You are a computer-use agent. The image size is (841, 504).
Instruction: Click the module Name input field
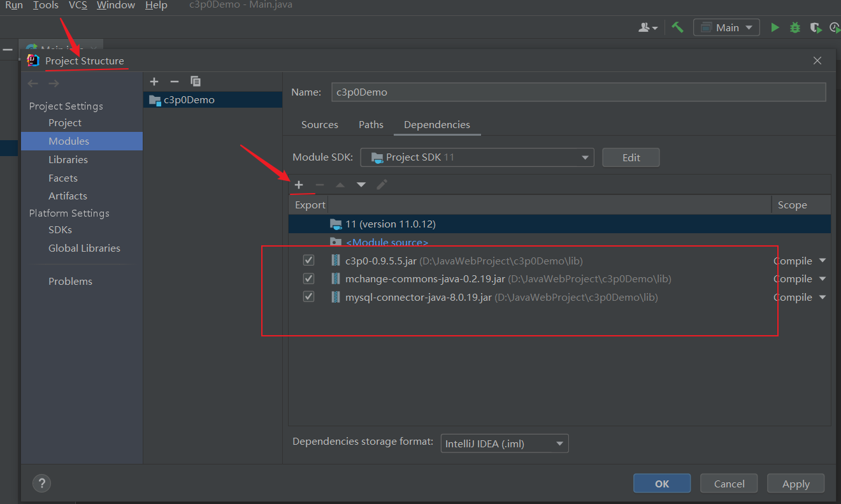point(579,92)
